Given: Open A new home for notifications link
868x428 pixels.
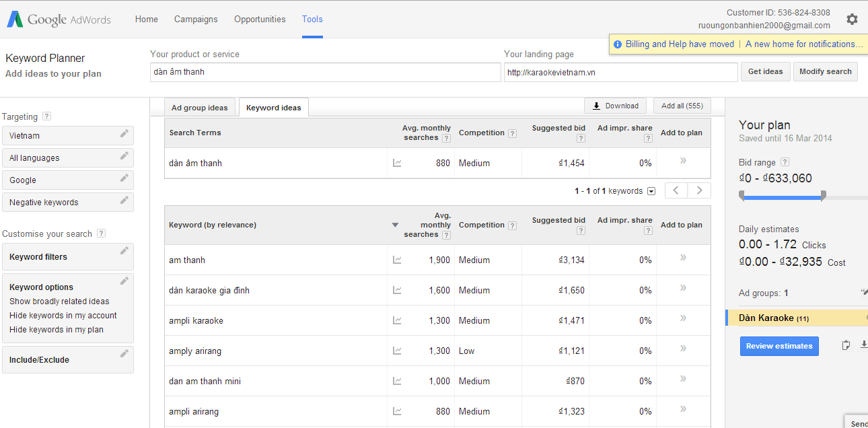Looking at the screenshot, I should [x=804, y=44].
